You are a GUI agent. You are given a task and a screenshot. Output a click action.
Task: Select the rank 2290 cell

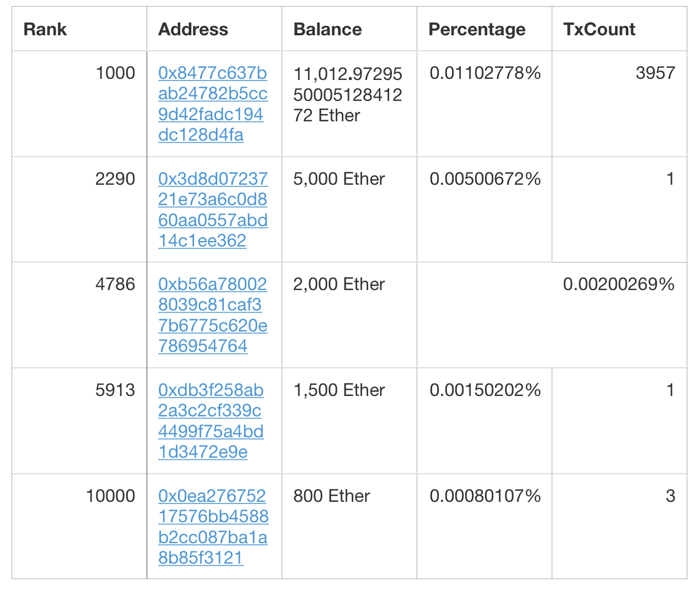[x=79, y=209]
